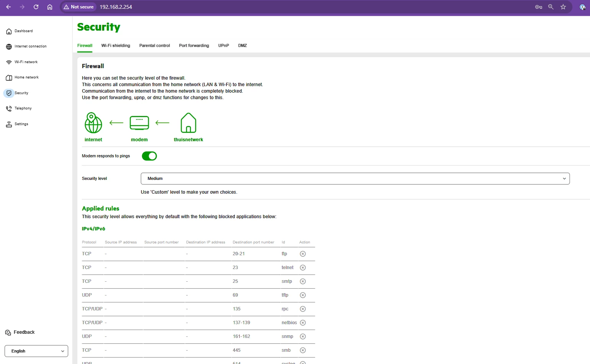Click the Security shield icon in sidebar

9,93
